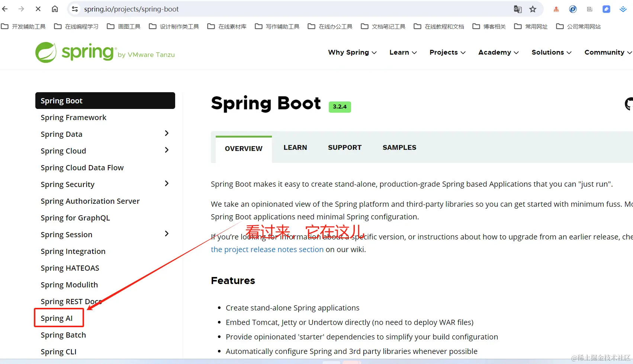Expand the Why Spring menu
The width and height of the screenshot is (633, 364).
[352, 52]
